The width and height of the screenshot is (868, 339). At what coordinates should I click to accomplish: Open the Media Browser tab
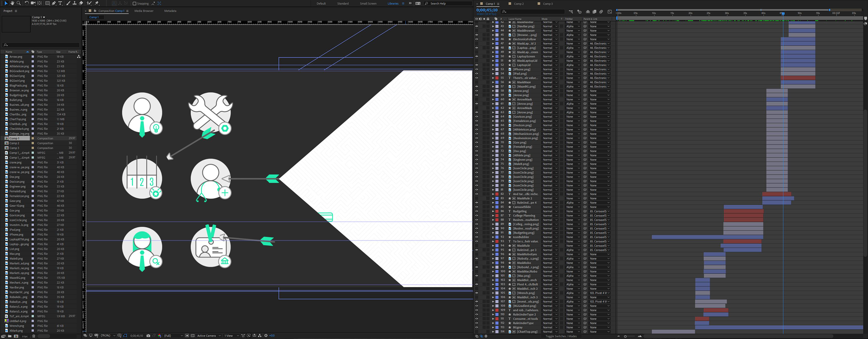pos(144,11)
